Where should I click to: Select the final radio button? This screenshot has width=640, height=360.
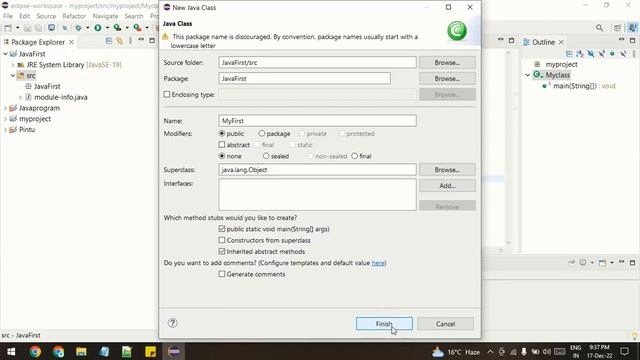coord(354,156)
